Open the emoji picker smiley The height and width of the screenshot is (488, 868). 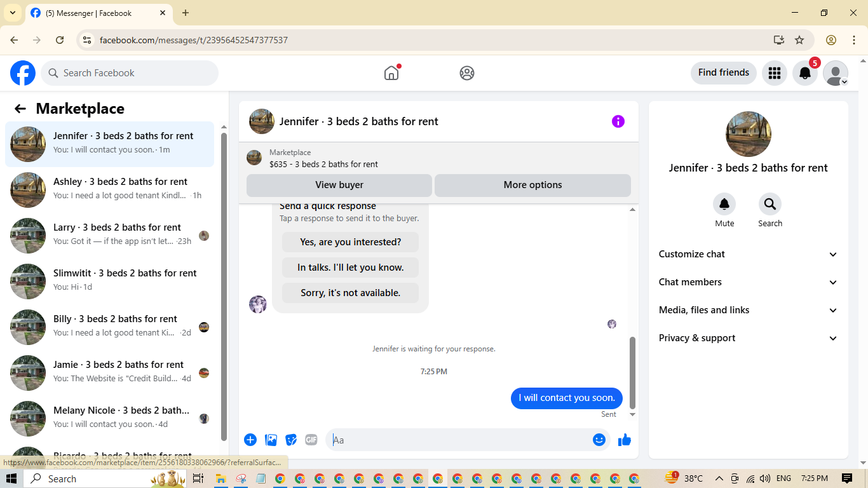tap(599, 440)
